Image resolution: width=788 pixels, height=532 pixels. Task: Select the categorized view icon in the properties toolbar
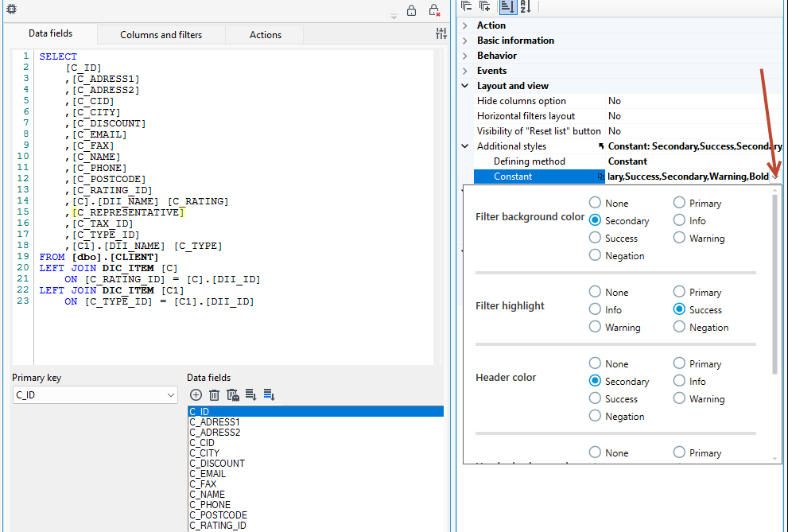pos(507,6)
